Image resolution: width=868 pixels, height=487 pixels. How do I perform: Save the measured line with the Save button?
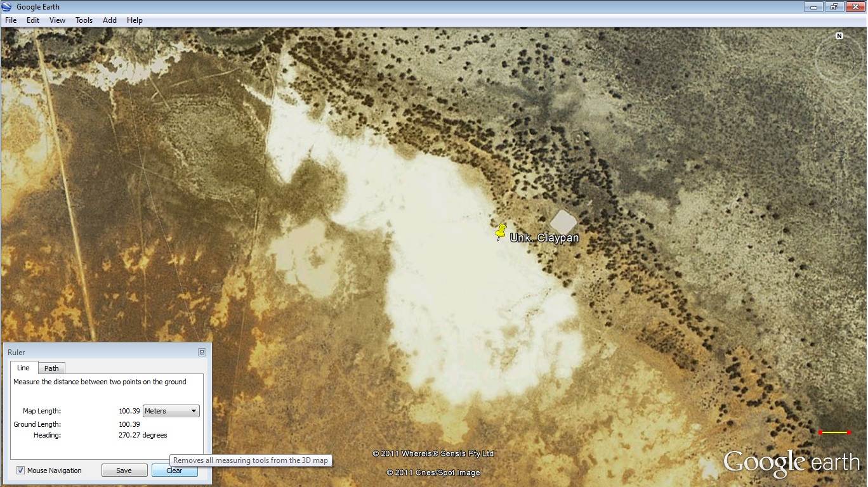click(x=124, y=470)
